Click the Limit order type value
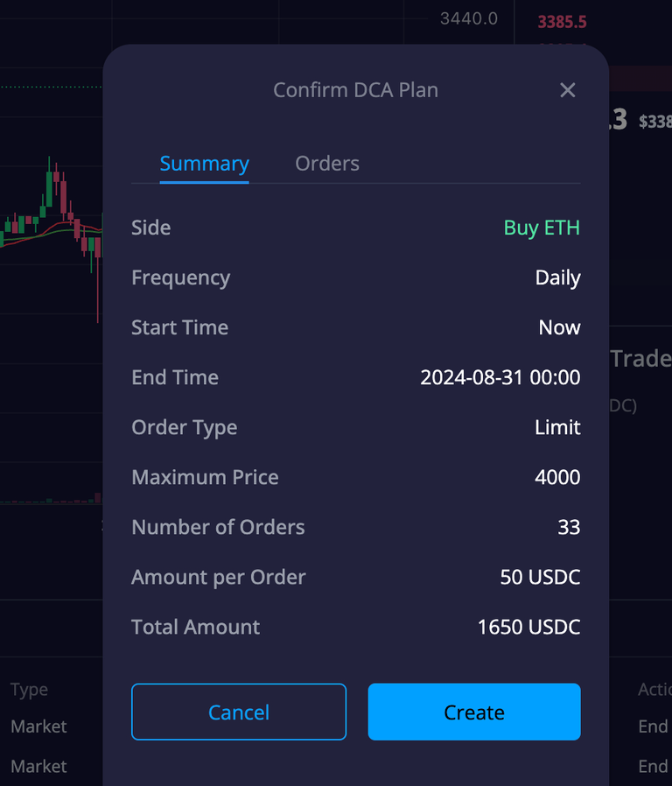The height and width of the screenshot is (786, 672). (x=557, y=428)
